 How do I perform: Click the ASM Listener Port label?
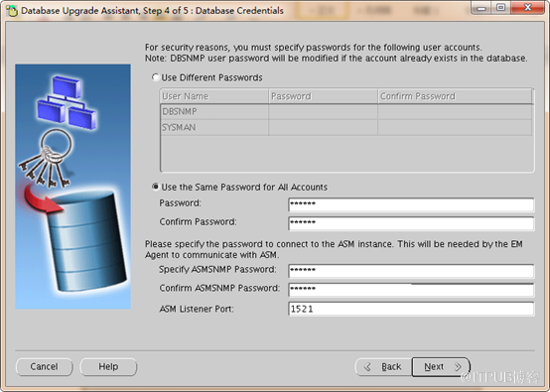tap(197, 309)
